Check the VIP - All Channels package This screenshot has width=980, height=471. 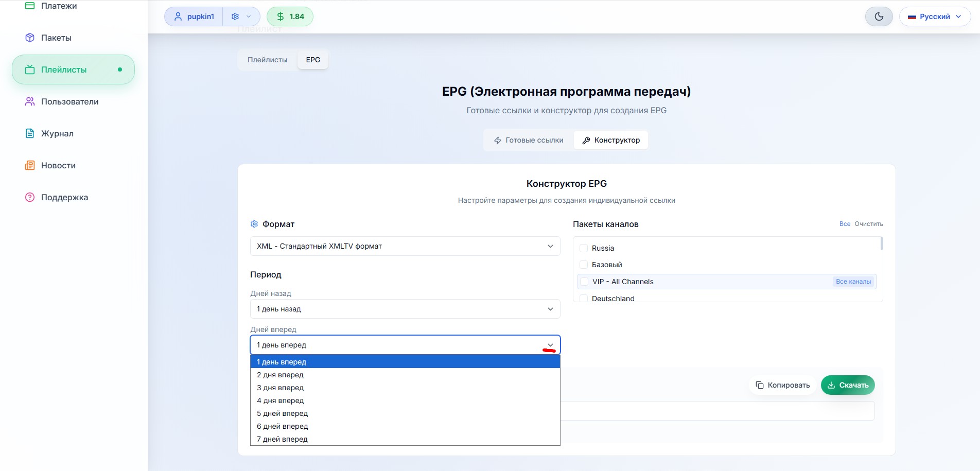point(584,282)
